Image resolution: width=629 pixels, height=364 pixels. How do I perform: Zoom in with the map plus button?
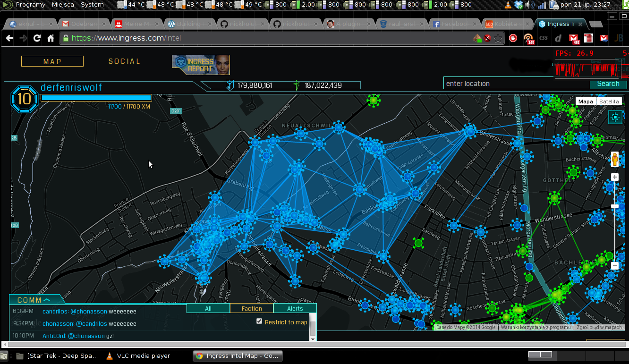(614, 177)
